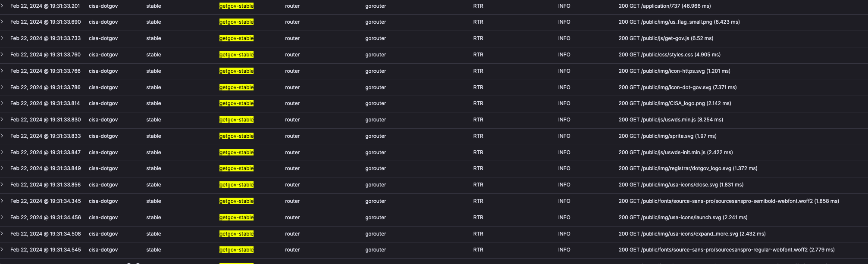Screen dimensions: 868x264
Task: Expand the 19:31:34.545 log row
Action: coord(2,250)
